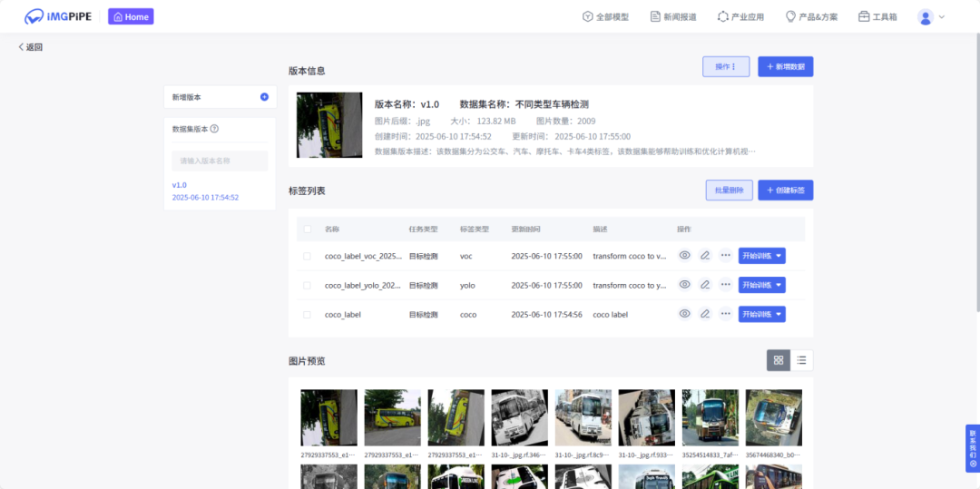Expand the user account dropdown arrow
Image resolution: width=980 pixels, height=489 pixels.
pos(942,17)
